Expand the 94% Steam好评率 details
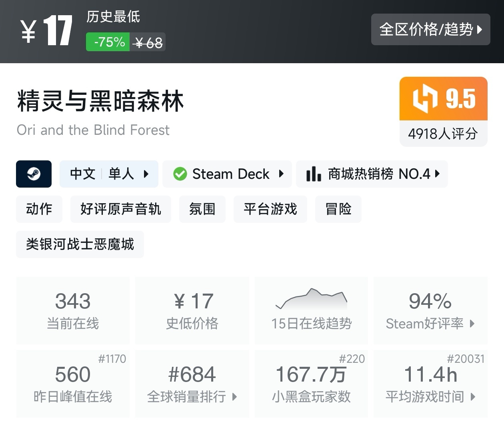Screen dimensions: 504x422 [430, 310]
